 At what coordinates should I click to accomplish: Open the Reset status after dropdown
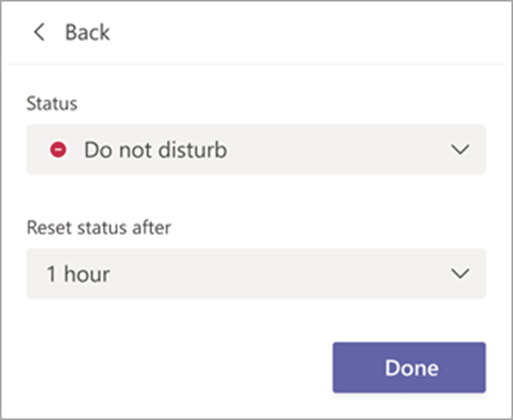(256, 273)
